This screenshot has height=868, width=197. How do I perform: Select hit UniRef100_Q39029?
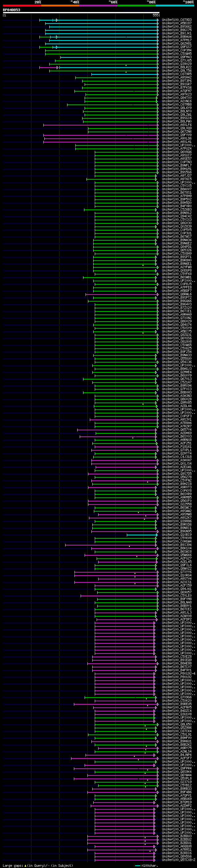176,64
